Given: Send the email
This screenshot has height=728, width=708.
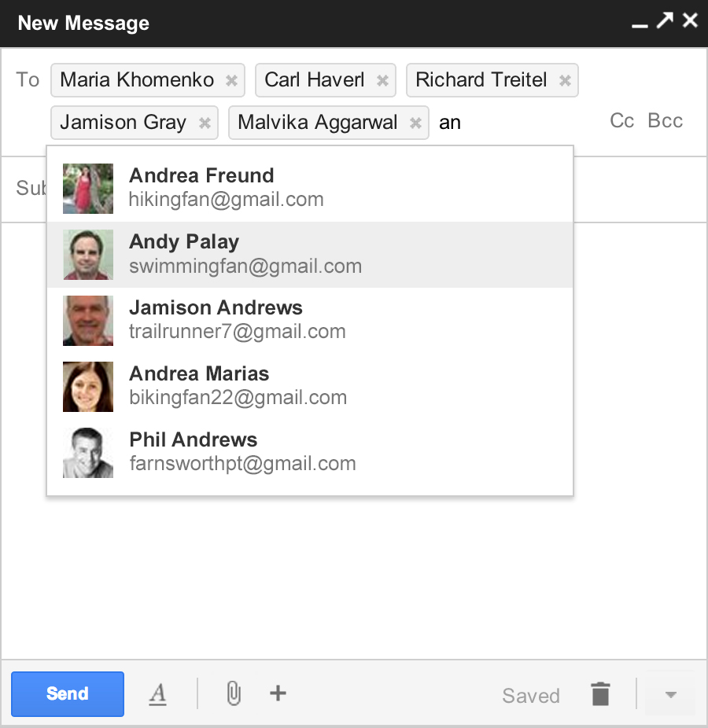Looking at the screenshot, I should click(68, 693).
